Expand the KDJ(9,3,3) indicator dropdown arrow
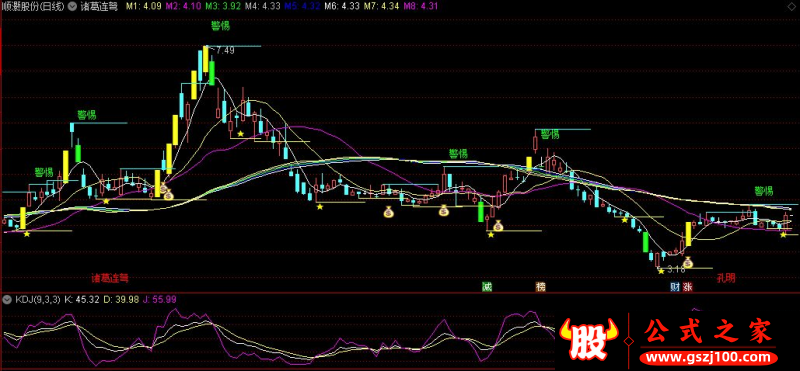 tap(7, 300)
